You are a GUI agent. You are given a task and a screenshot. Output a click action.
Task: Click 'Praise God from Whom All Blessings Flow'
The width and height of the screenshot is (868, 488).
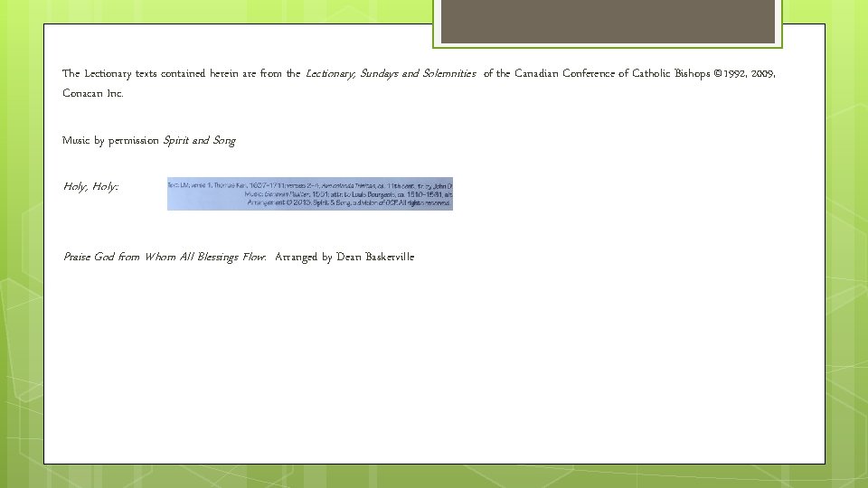[x=165, y=257]
